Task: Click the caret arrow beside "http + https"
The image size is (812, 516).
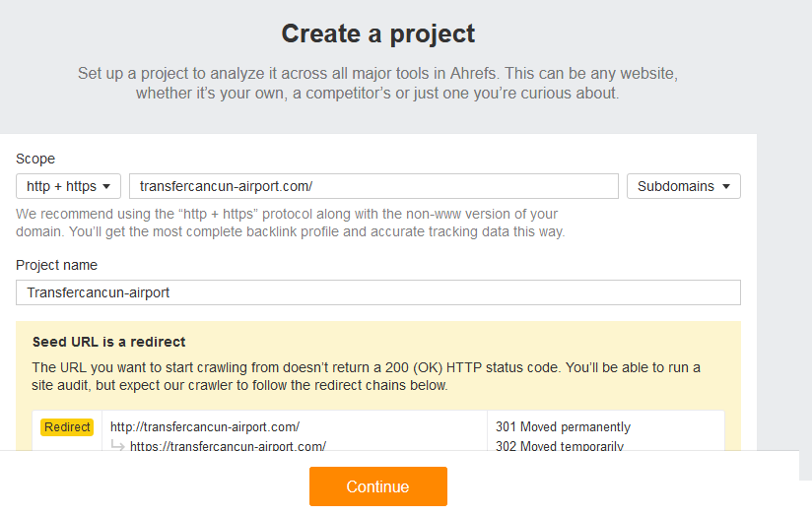Action: coord(107,186)
